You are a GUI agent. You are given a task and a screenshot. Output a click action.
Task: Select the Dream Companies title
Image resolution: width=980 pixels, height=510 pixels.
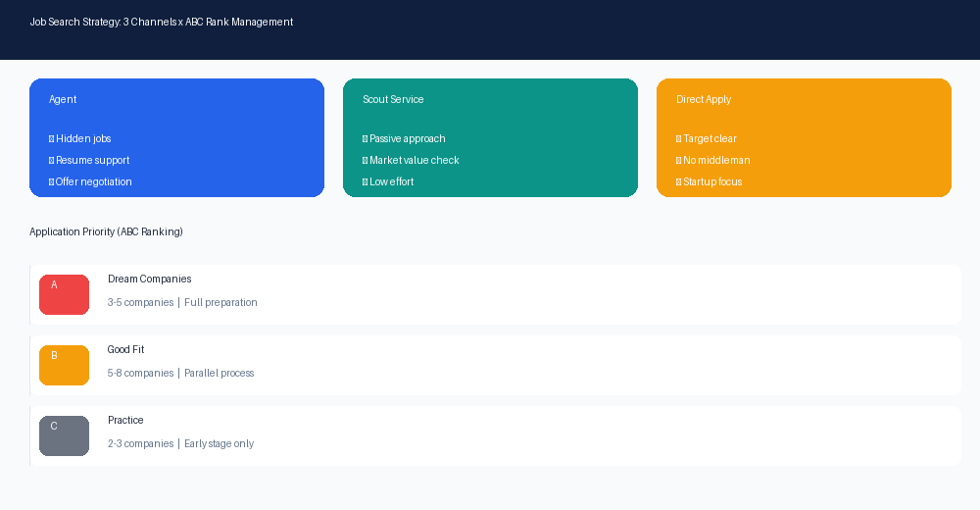tap(149, 280)
